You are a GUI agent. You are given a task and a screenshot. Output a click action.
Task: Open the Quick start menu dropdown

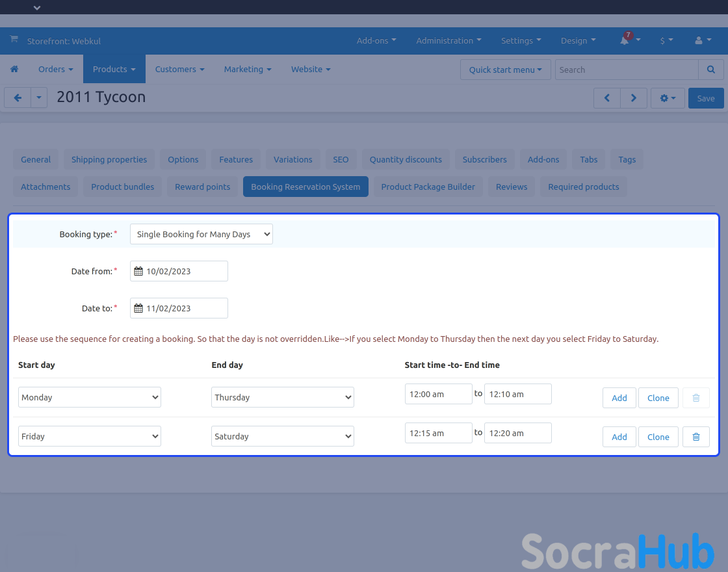[505, 70]
